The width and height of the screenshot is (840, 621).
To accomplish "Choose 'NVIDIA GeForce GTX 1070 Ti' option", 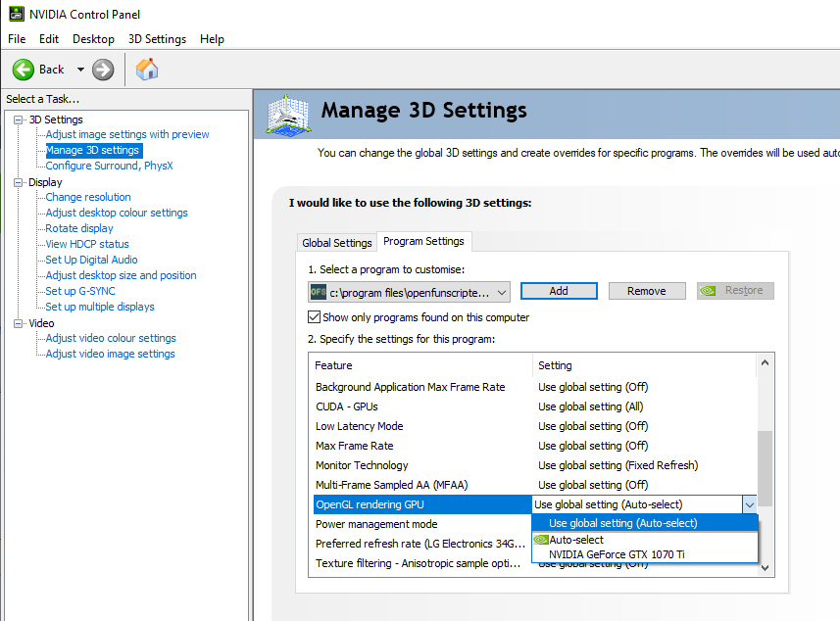I will [x=645, y=554].
